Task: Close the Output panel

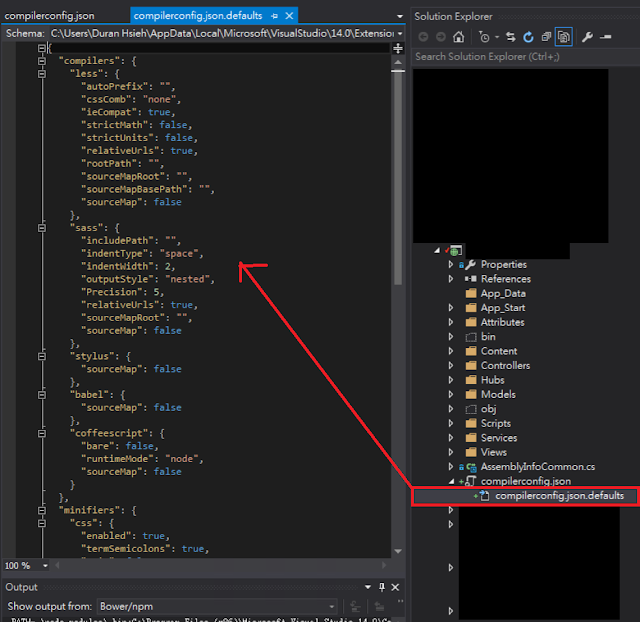Action: 395,587
